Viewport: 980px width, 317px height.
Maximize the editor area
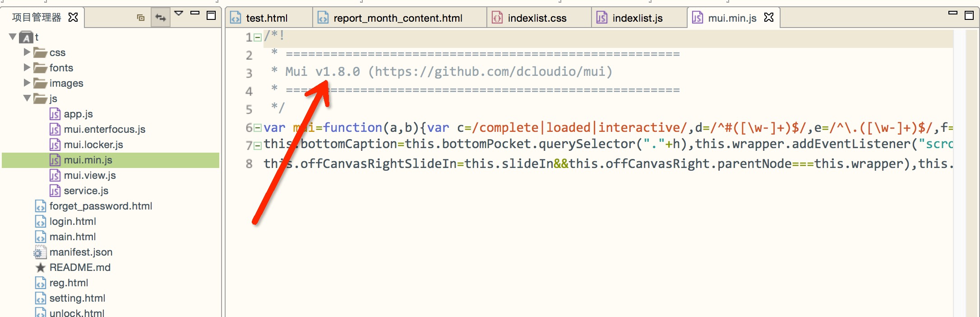[x=969, y=15]
